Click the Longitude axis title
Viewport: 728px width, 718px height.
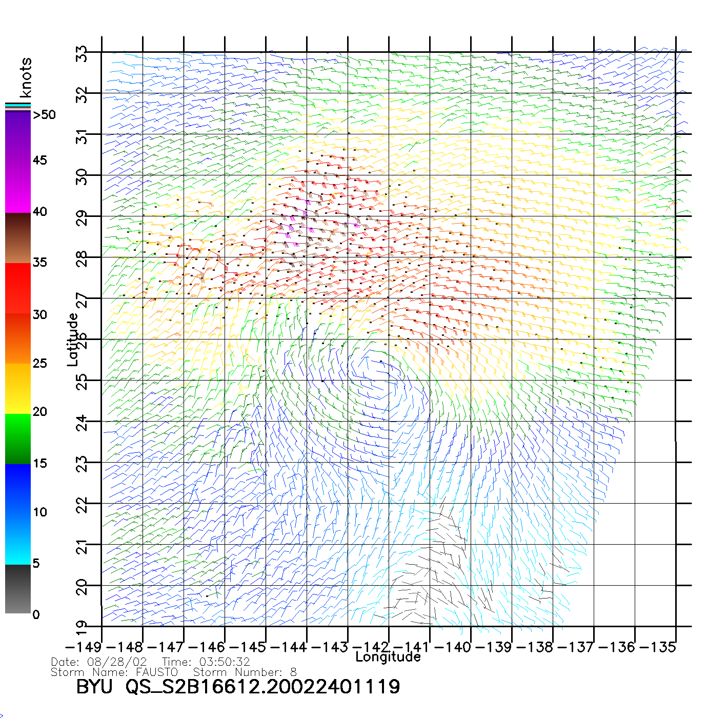[388, 657]
